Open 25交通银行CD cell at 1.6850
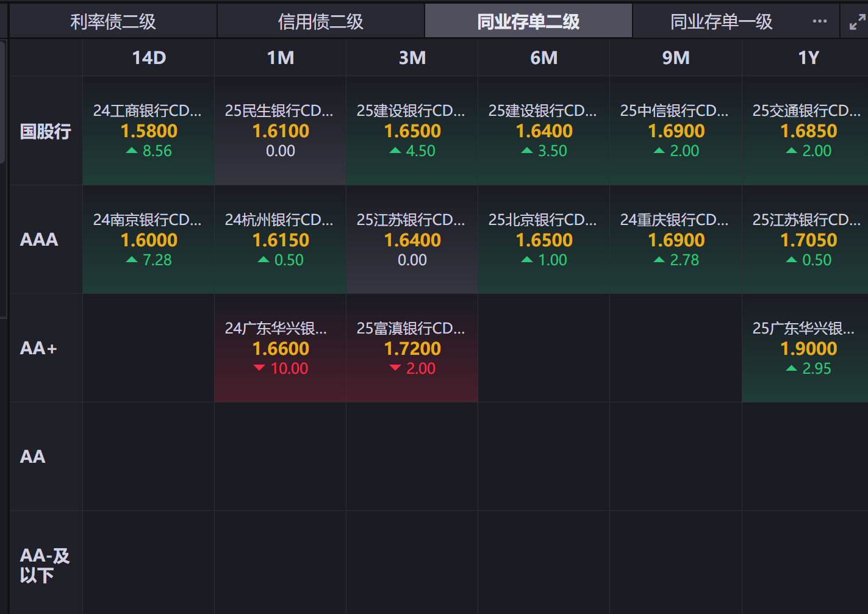This screenshot has height=614, width=868. click(x=805, y=131)
